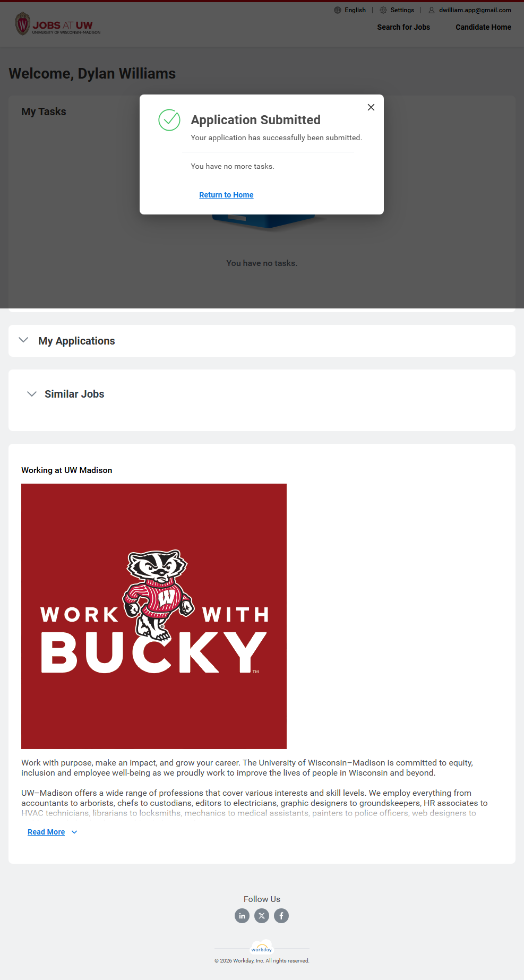This screenshot has width=524, height=980.
Task: Click the globe language icon
Action: click(x=338, y=10)
